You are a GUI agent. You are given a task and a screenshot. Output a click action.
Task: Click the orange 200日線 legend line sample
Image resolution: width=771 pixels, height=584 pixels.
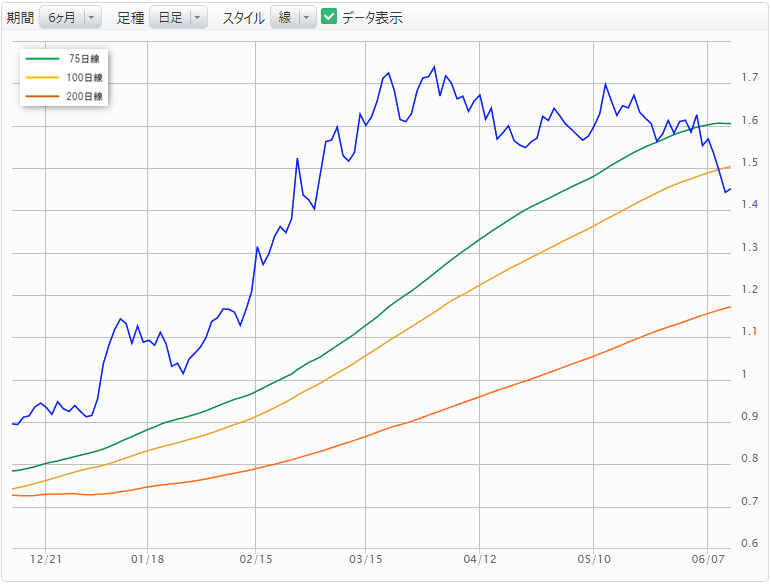[42, 96]
